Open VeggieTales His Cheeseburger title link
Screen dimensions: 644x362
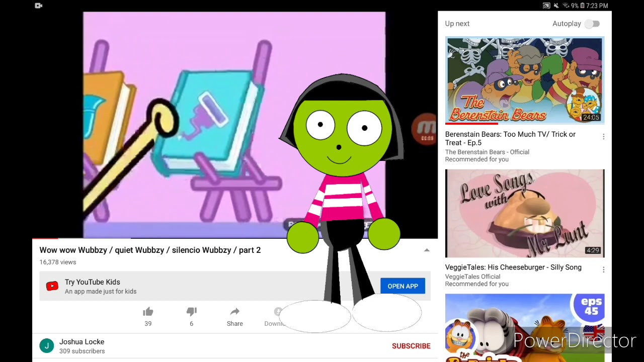coord(513,267)
